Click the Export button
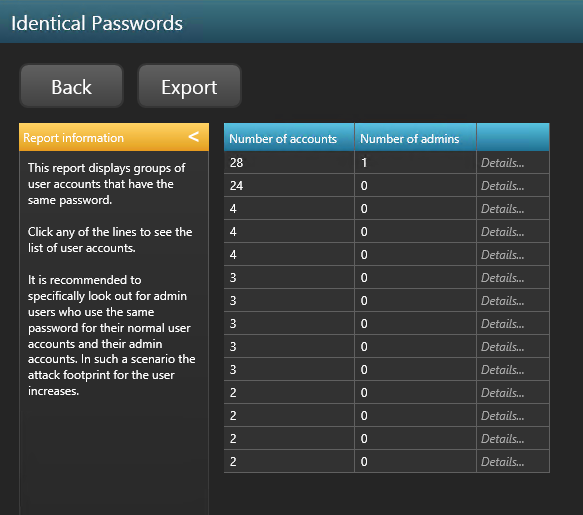This screenshot has width=583, height=515. click(189, 86)
